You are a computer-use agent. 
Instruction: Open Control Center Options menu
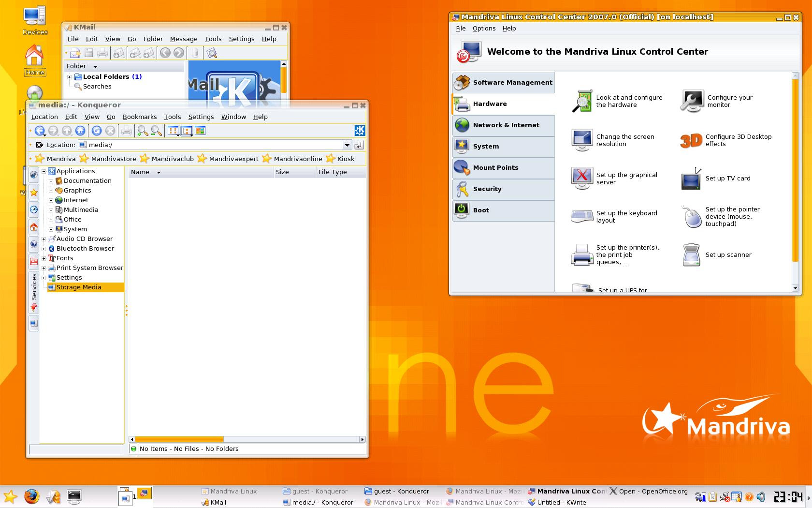coord(484,28)
